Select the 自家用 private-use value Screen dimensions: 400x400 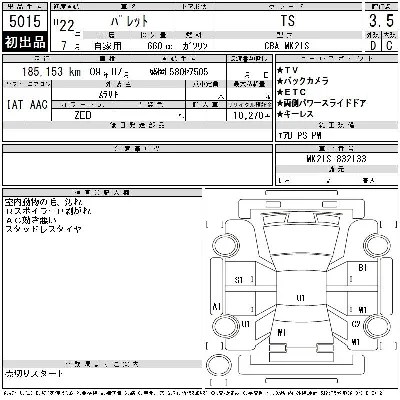tap(107, 46)
